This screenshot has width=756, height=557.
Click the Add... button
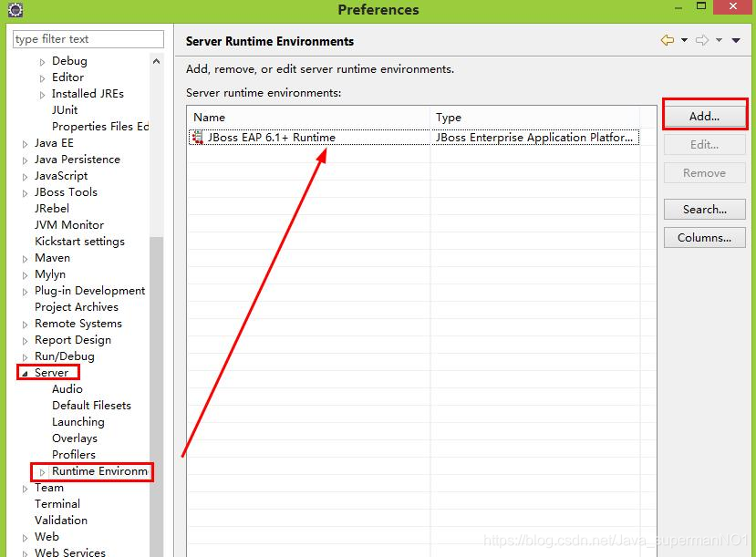704,116
